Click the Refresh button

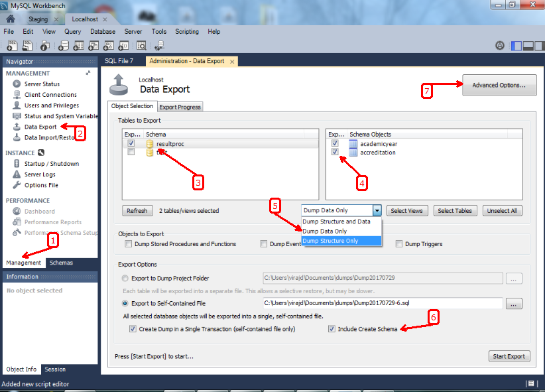[x=137, y=211]
